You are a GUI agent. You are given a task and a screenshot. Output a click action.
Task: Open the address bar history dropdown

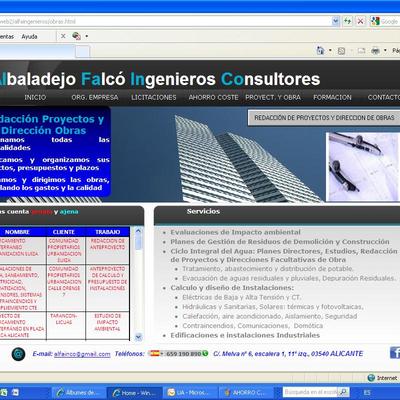[336, 21]
